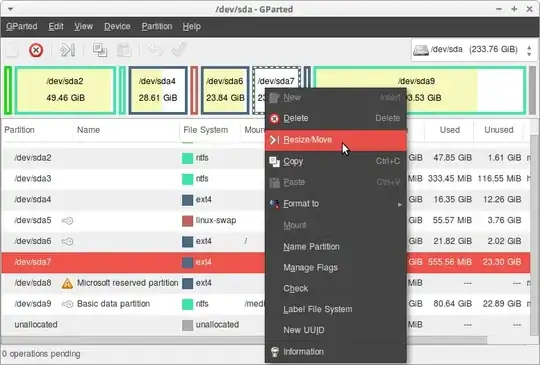This screenshot has height=365, width=540.
Task: Click the red Delete partition toolbar icon
Action: [36, 50]
